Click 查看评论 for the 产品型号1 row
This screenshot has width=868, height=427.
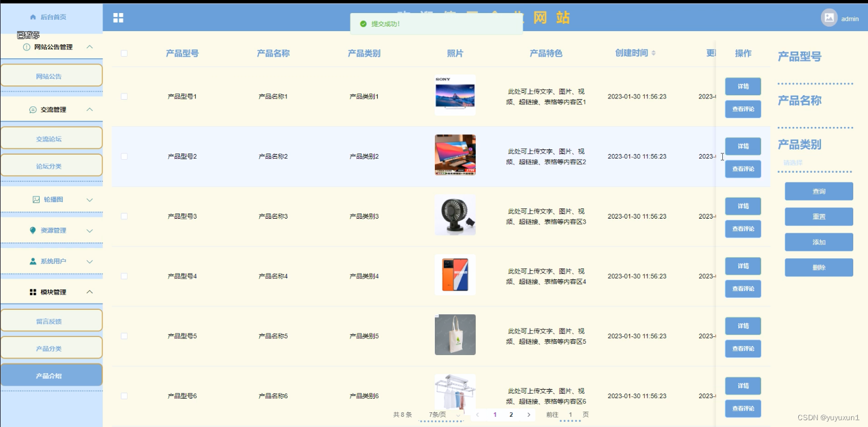point(743,109)
